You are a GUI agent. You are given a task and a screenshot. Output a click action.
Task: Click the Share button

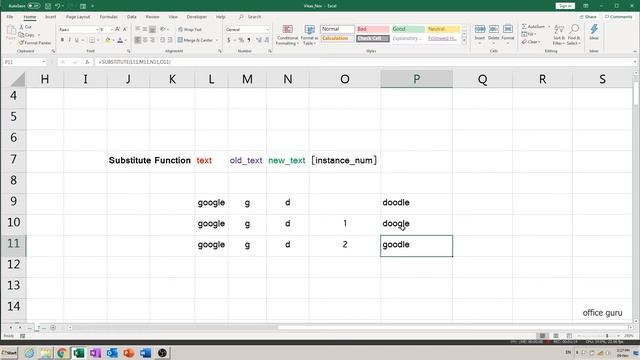pos(588,17)
